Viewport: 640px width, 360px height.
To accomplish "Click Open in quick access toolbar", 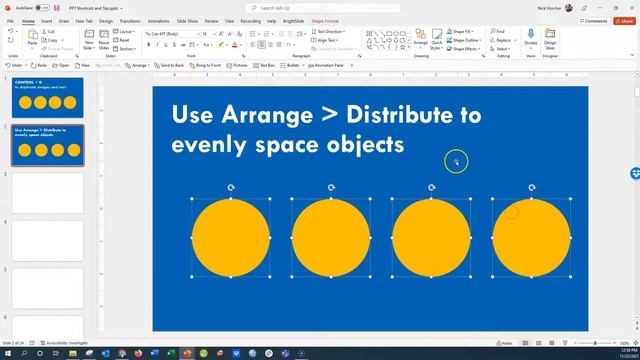I will (x=61, y=65).
